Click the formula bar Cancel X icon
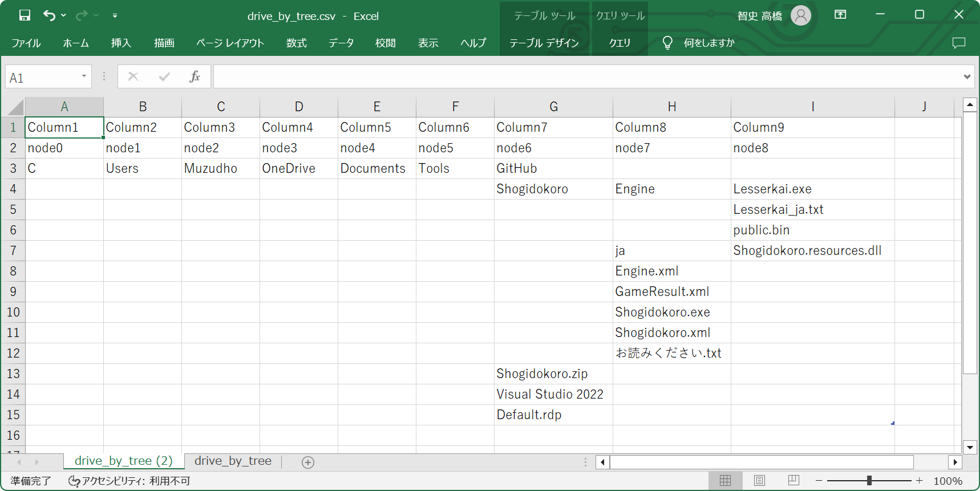 point(133,76)
